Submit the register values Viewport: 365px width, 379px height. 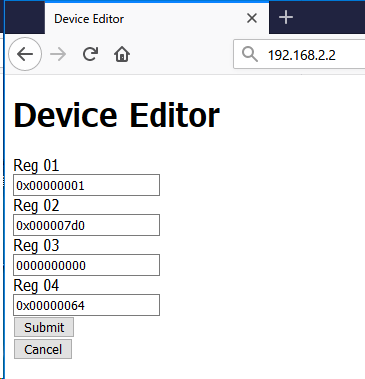pos(44,327)
